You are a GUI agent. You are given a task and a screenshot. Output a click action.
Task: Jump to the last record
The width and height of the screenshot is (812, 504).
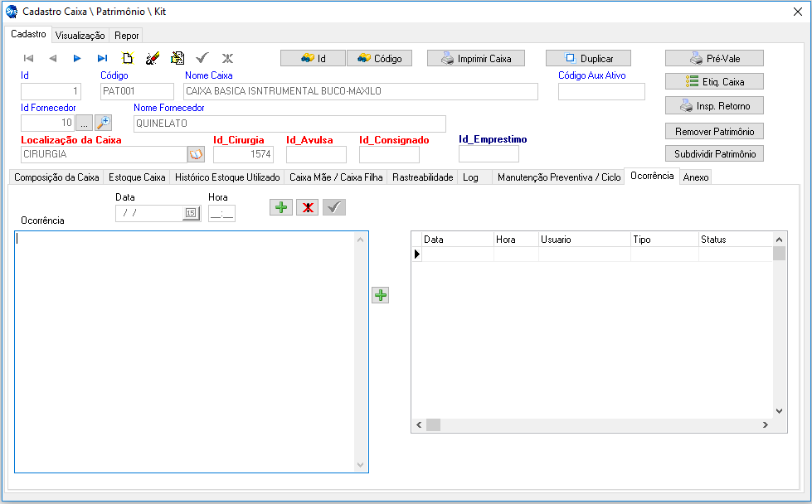[x=102, y=58]
